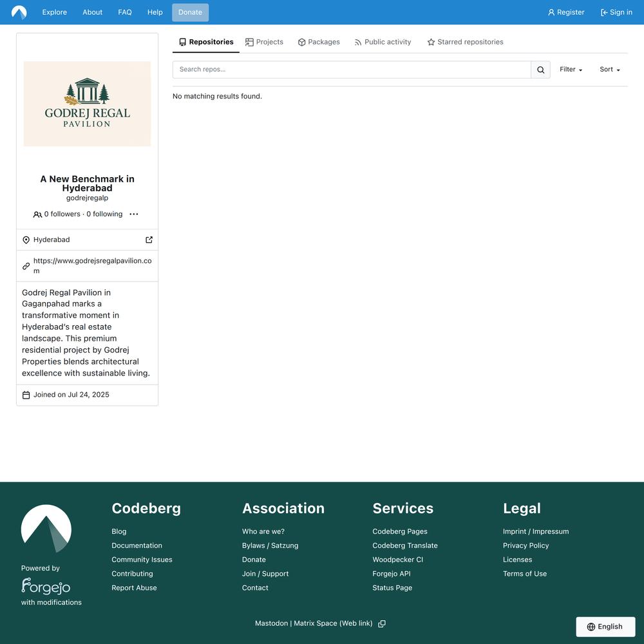Open the Mastodon link in footer
Screen dimensions: 644x644
pyautogui.click(x=272, y=623)
